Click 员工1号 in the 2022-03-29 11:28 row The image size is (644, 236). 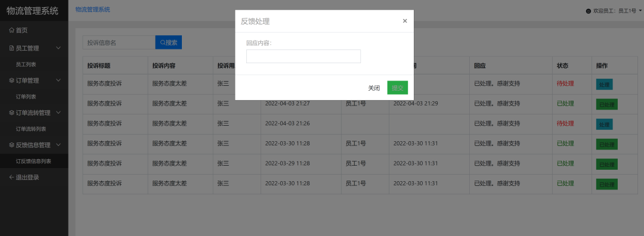pyautogui.click(x=355, y=163)
